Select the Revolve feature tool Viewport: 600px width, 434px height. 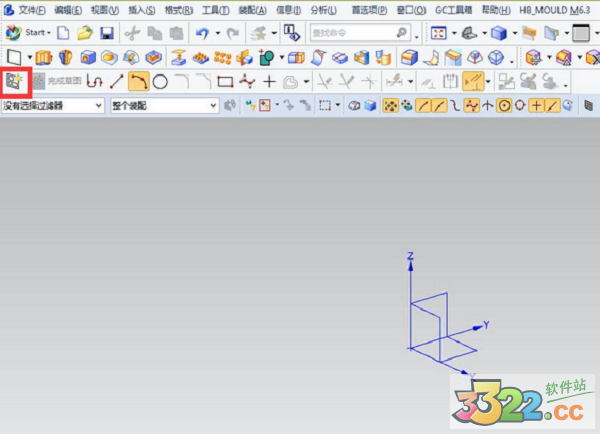(65, 57)
